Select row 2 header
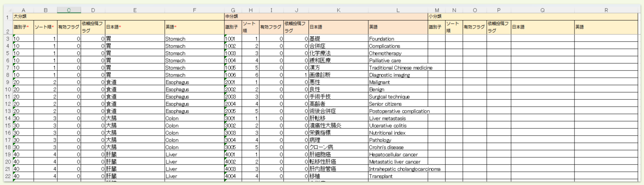 (x=8, y=27)
